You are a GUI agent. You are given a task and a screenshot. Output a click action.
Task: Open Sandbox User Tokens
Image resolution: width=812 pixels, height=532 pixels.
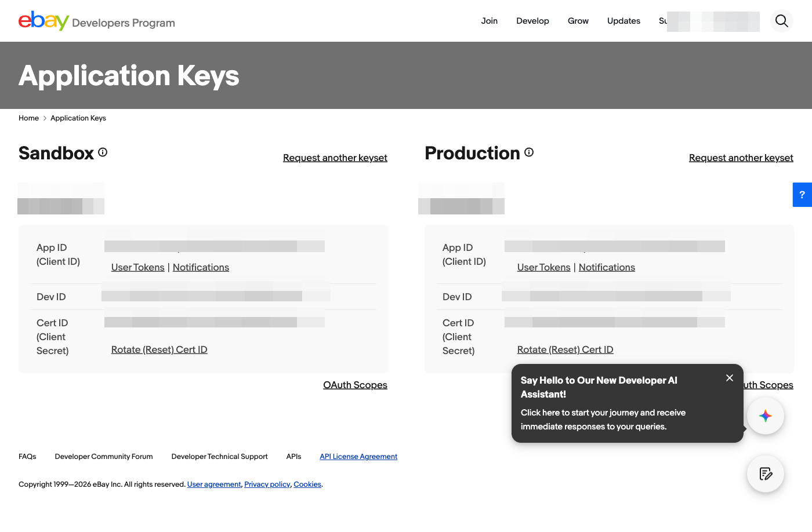coord(137,267)
